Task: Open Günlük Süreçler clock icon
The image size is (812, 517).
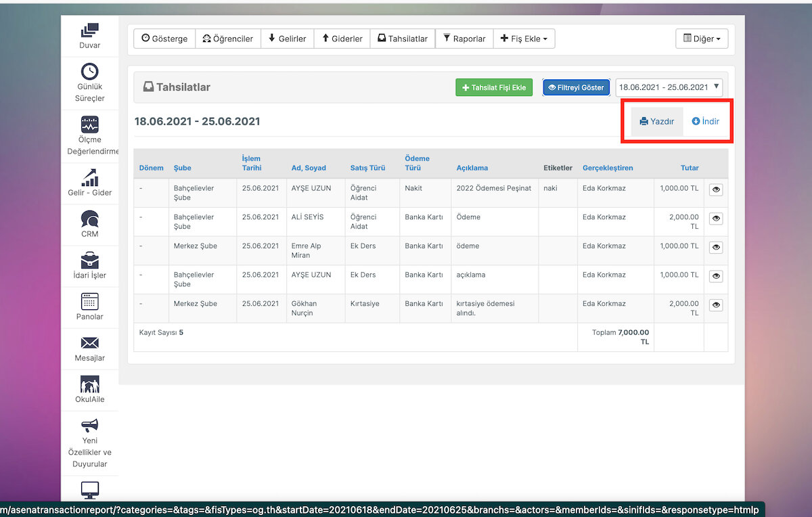Action: pos(89,71)
